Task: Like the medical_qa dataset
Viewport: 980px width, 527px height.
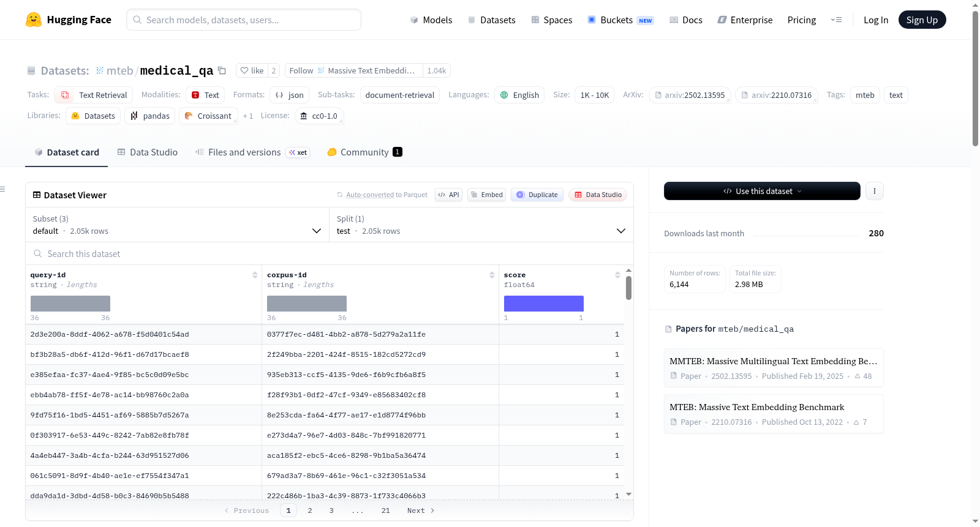Action: click(252, 70)
